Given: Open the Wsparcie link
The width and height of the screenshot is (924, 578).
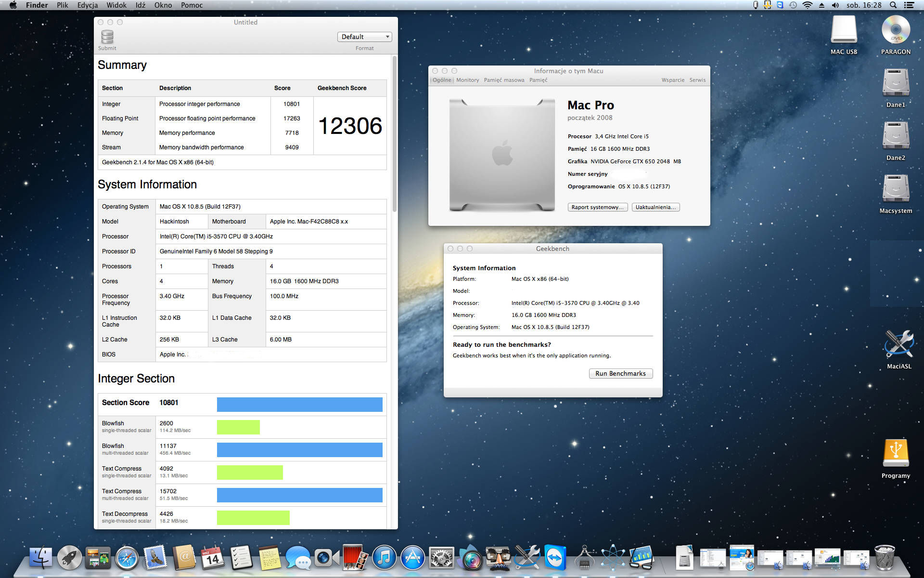Looking at the screenshot, I should 673,80.
